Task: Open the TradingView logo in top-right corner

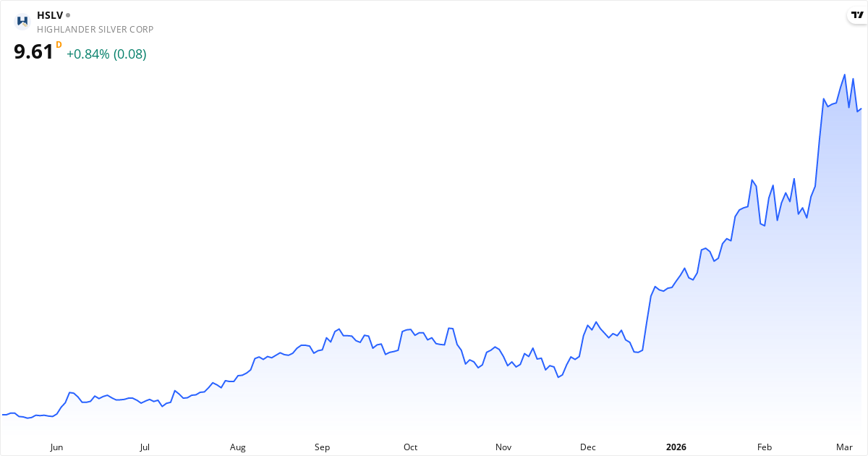Action: 857,15
